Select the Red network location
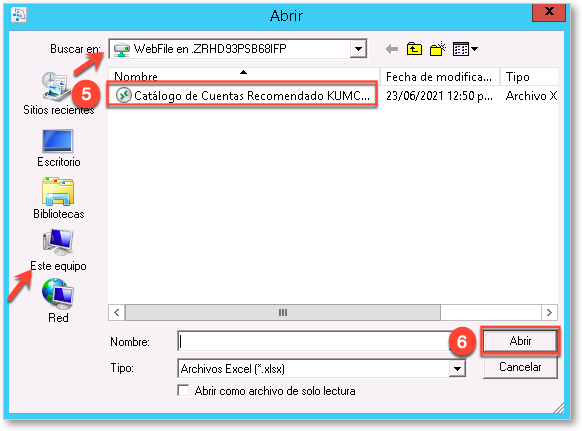The width and height of the screenshot is (582, 431). (58, 301)
